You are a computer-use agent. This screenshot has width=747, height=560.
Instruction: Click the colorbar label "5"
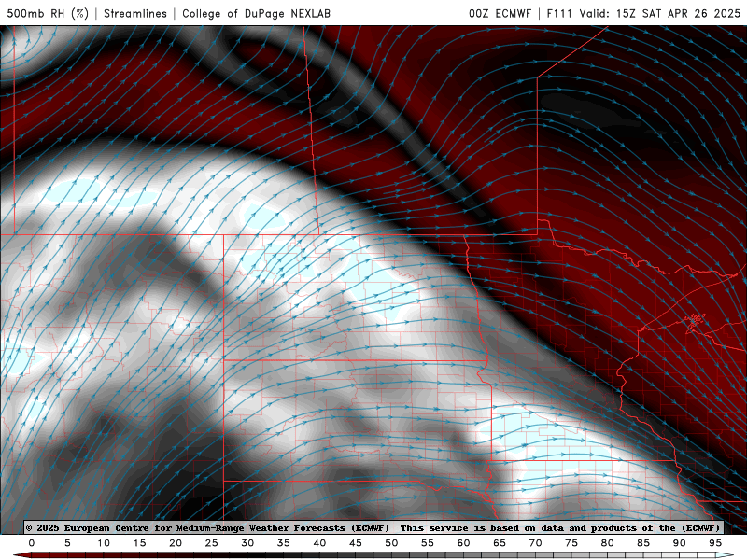click(x=67, y=543)
